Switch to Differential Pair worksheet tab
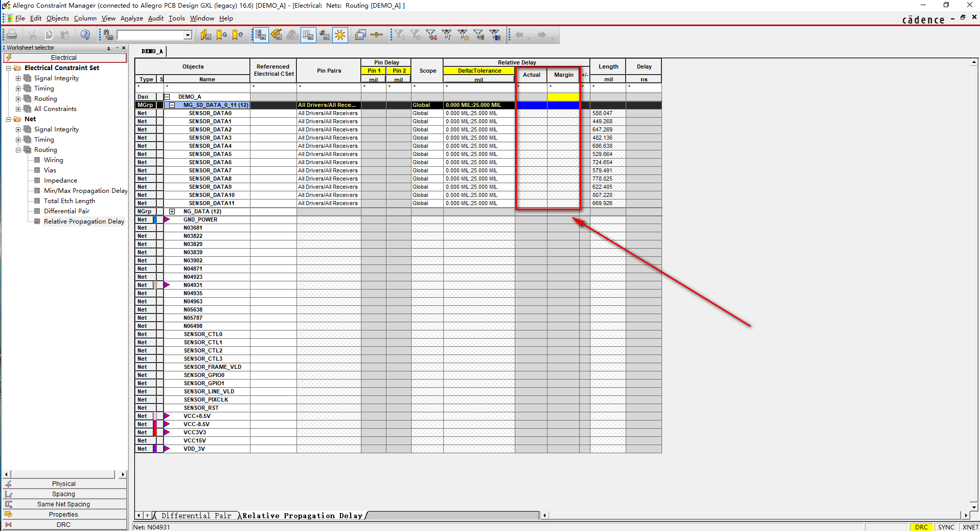 [x=196, y=516]
